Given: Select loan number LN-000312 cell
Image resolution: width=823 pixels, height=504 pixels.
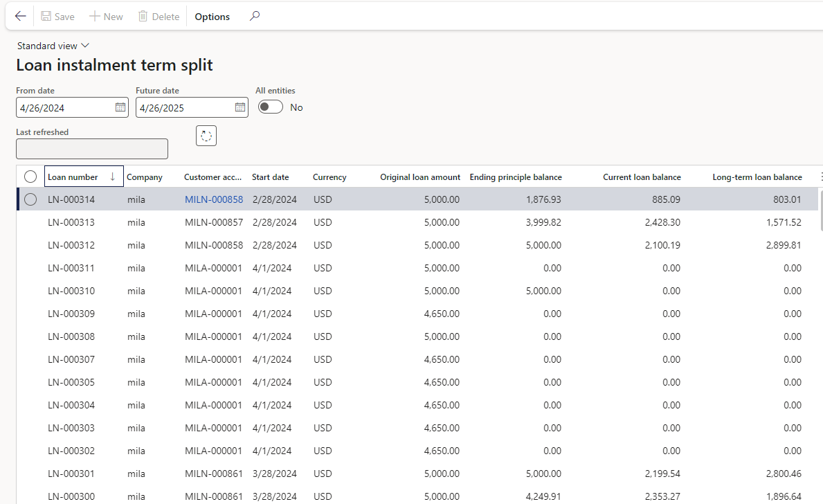Looking at the screenshot, I should pyautogui.click(x=71, y=245).
